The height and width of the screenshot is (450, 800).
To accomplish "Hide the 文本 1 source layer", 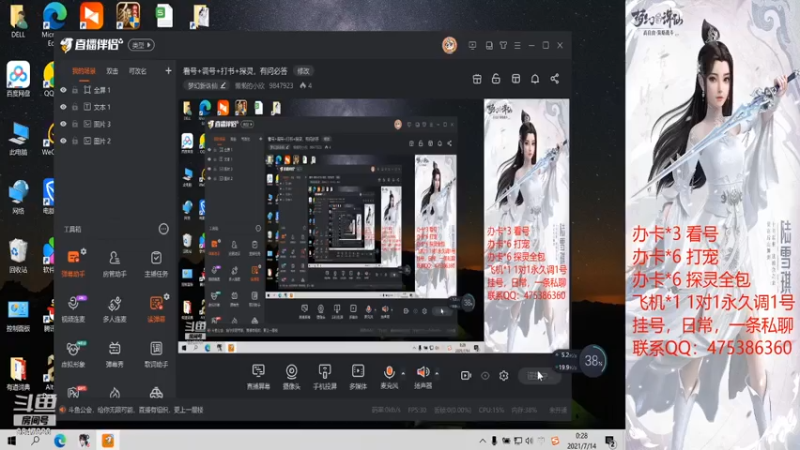I will pyautogui.click(x=63, y=107).
